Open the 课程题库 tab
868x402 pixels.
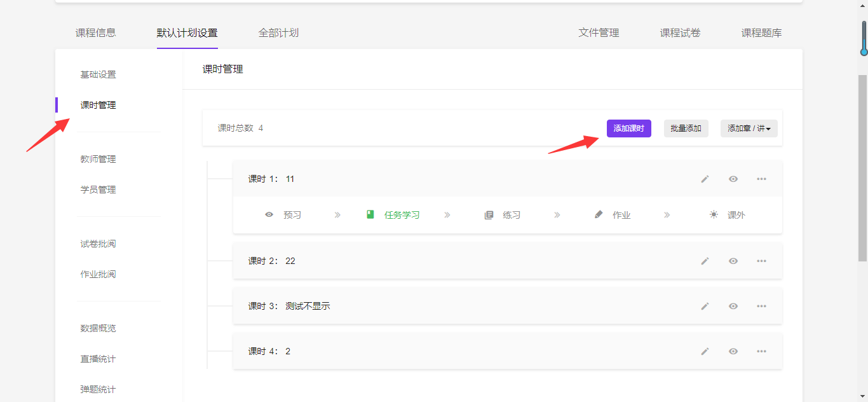(x=761, y=33)
